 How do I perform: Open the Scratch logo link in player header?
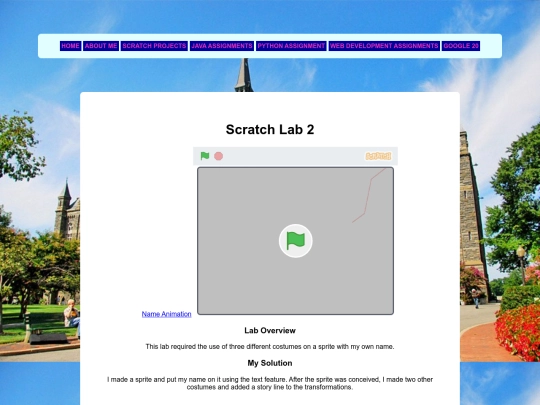click(378, 156)
